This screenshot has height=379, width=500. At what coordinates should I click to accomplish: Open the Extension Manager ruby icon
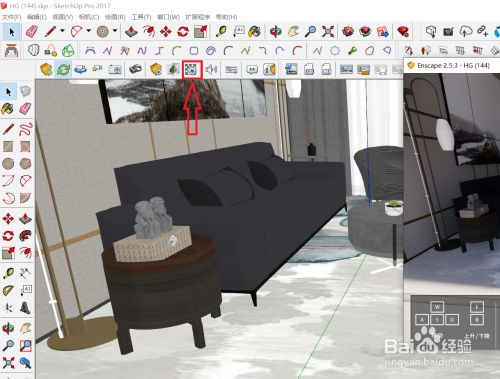tap(403, 32)
